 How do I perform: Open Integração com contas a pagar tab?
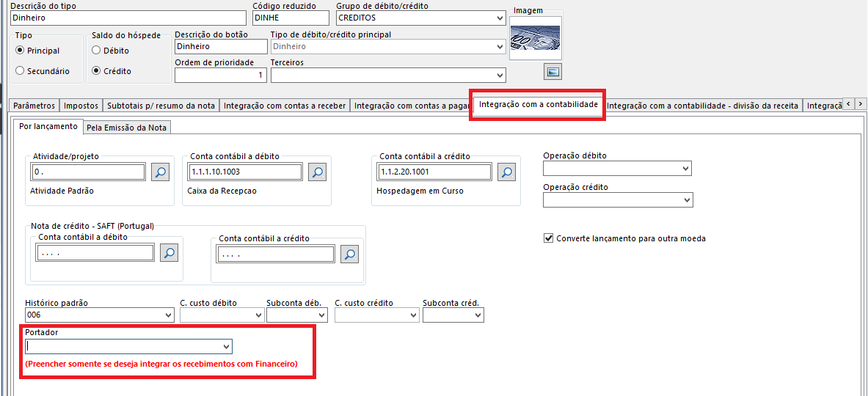pos(412,105)
